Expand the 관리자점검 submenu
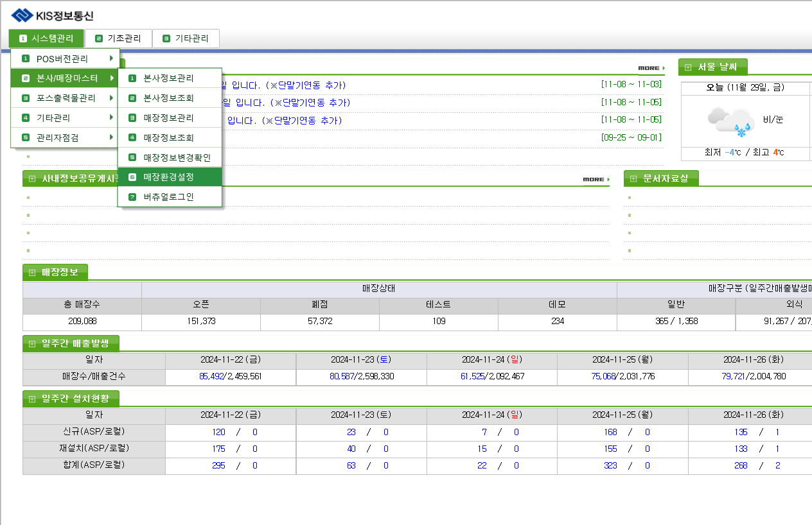 click(x=65, y=137)
